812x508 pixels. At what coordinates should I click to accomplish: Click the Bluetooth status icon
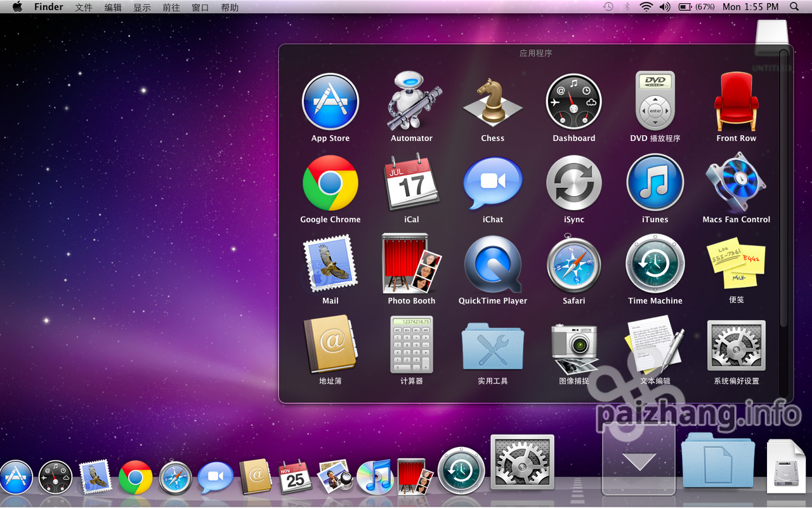tap(627, 7)
